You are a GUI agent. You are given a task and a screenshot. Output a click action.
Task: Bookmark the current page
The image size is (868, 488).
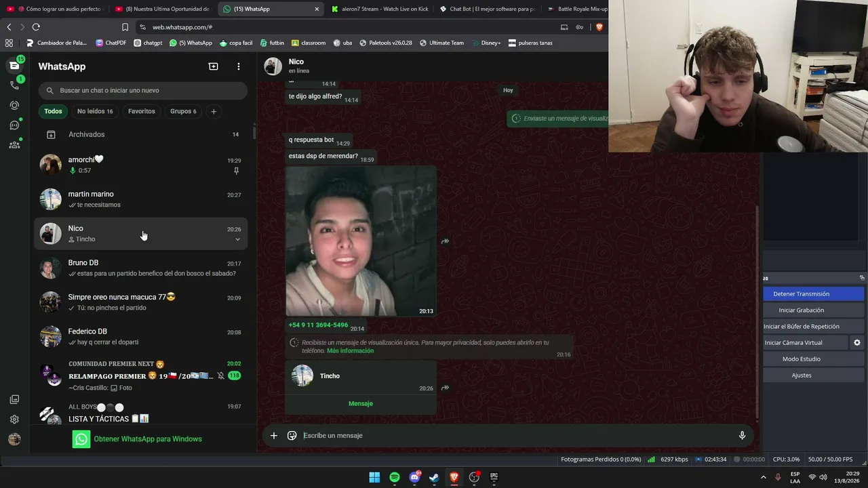click(125, 27)
